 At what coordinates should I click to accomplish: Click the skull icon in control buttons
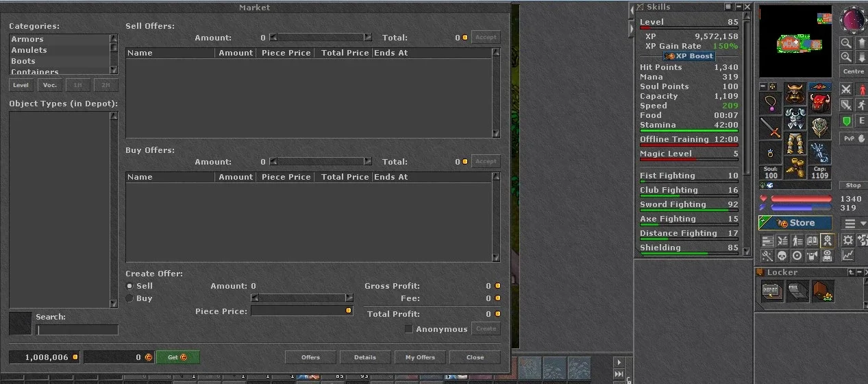point(781,255)
